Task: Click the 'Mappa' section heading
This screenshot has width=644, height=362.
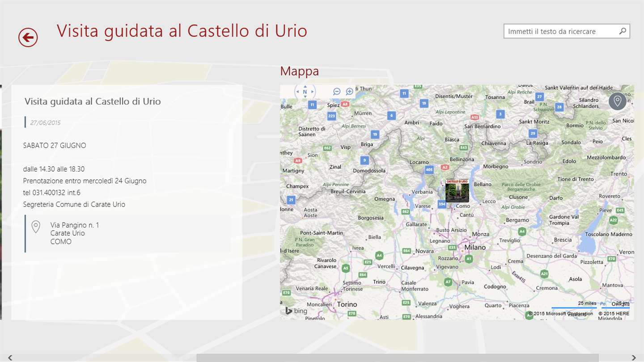Action: [300, 71]
